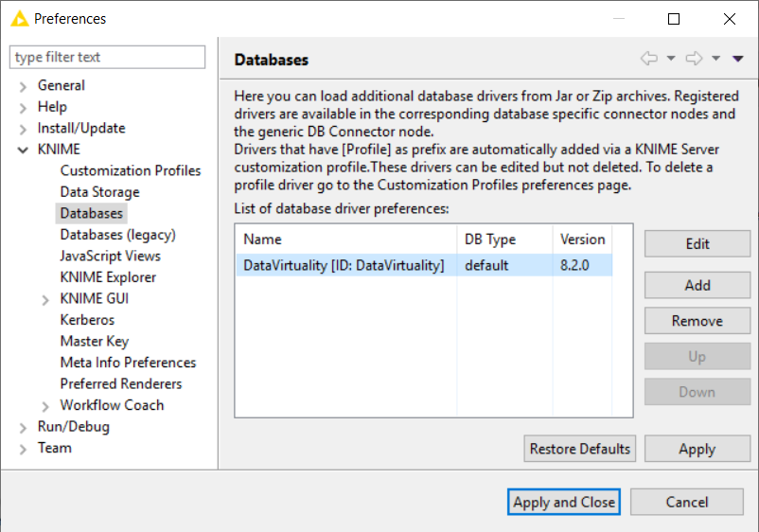Click the Version column header
Image resolution: width=759 pixels, height=532 pixels.
[582, 239]
